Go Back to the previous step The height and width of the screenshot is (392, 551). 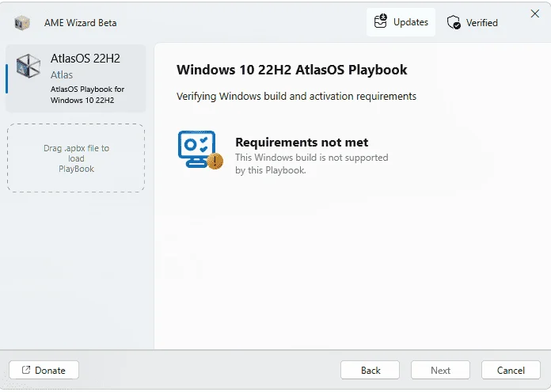(x=370, y=370)
